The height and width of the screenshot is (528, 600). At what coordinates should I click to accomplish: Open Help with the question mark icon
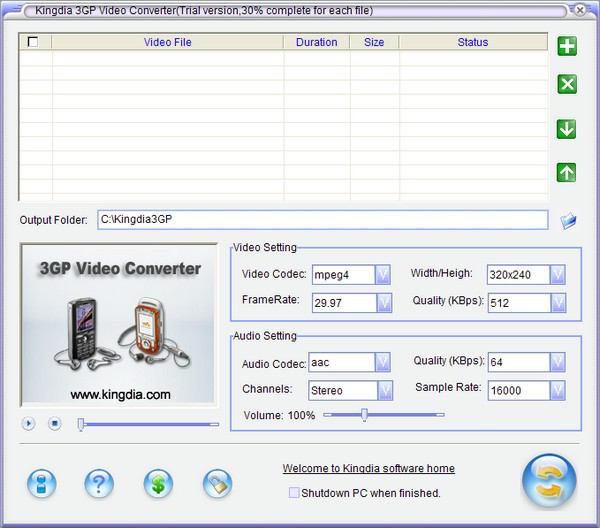click(x=99, y=484)
